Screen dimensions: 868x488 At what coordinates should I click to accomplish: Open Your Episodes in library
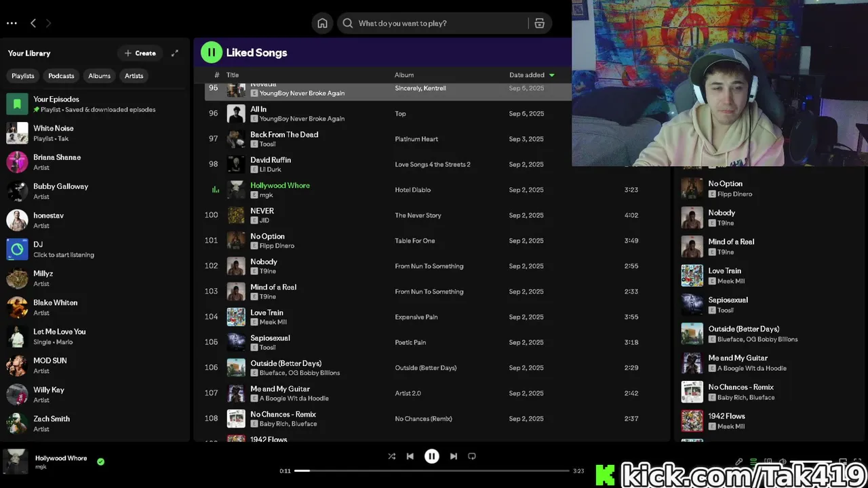click(95, 104)
